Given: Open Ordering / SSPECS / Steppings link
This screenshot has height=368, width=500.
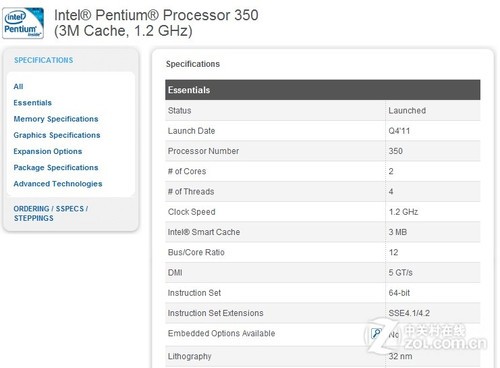Looking at the screenshot, I should [x=51, y=213].
